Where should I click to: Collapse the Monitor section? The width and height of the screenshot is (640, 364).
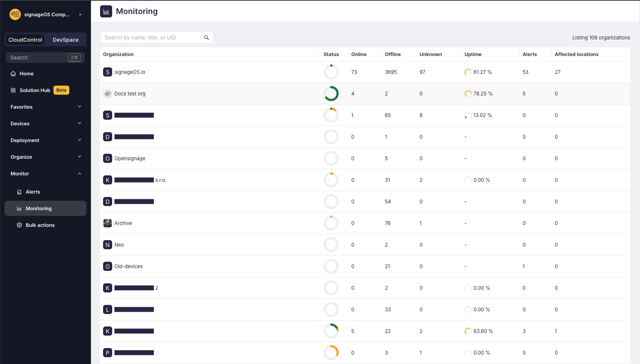(x=45, y=173)
